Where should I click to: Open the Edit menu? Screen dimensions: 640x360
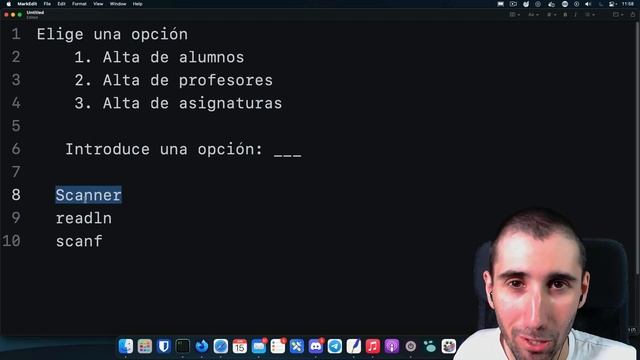point(61,4)
